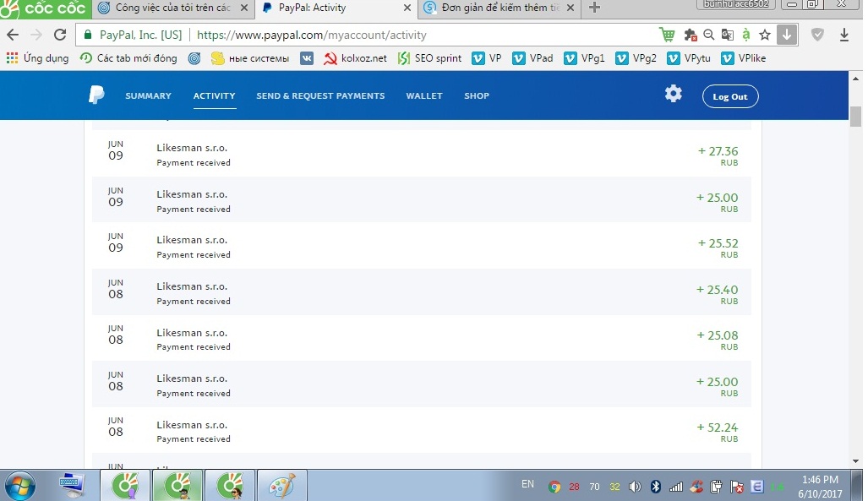Click the translate page icon
868x501 pixels.
[728, 35]
